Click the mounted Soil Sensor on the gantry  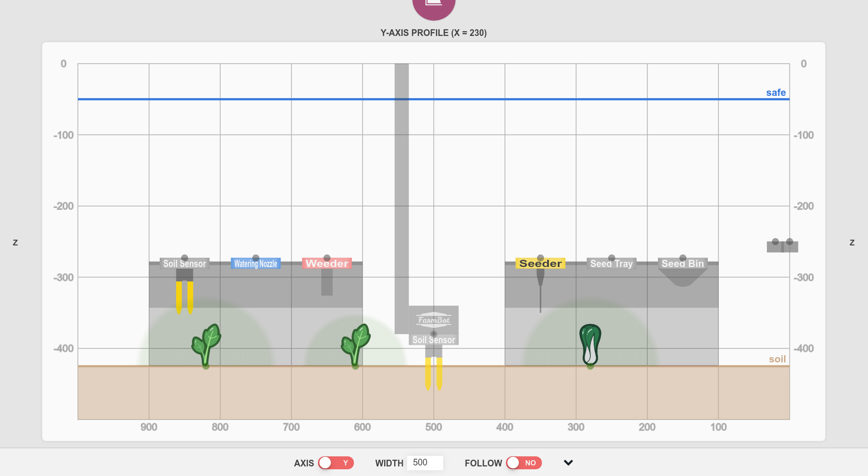click(x=433, y=339)
